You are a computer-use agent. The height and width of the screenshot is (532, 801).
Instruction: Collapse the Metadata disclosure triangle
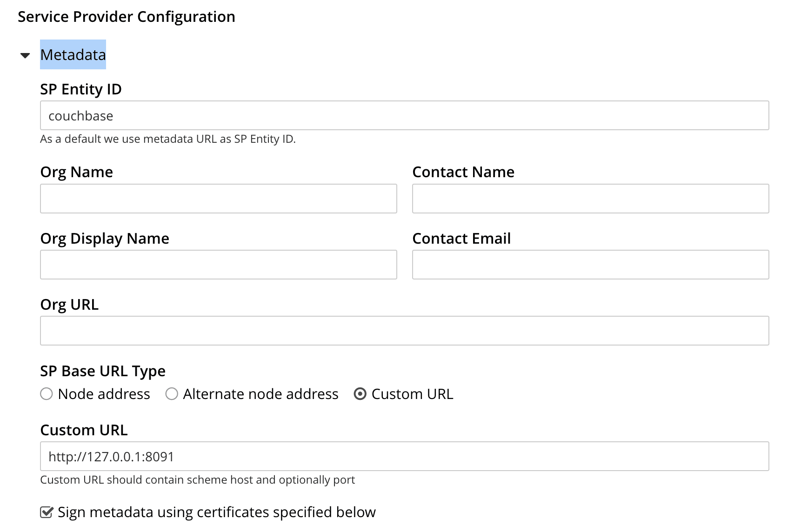tap(25, 55)
